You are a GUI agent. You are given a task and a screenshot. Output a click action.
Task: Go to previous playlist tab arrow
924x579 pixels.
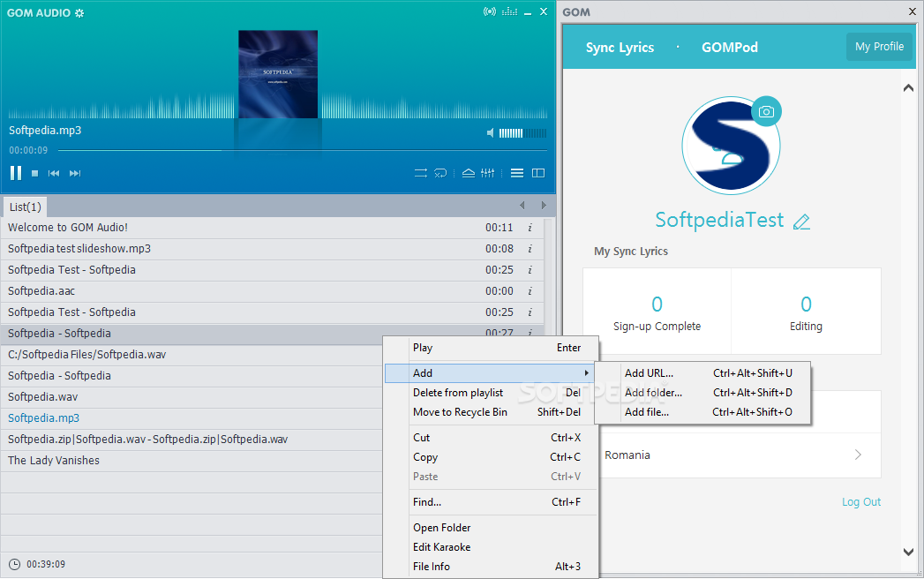(522, 205)
